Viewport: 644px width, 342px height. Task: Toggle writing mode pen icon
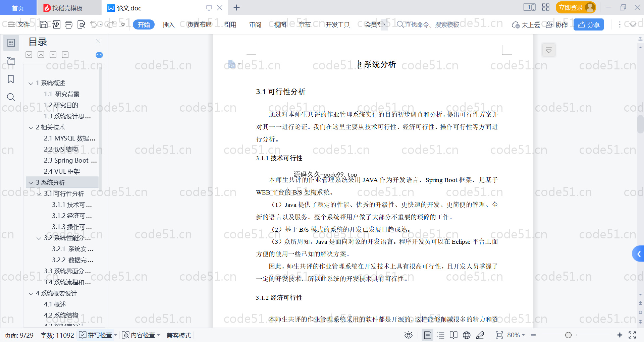click(x=480, y=335)
